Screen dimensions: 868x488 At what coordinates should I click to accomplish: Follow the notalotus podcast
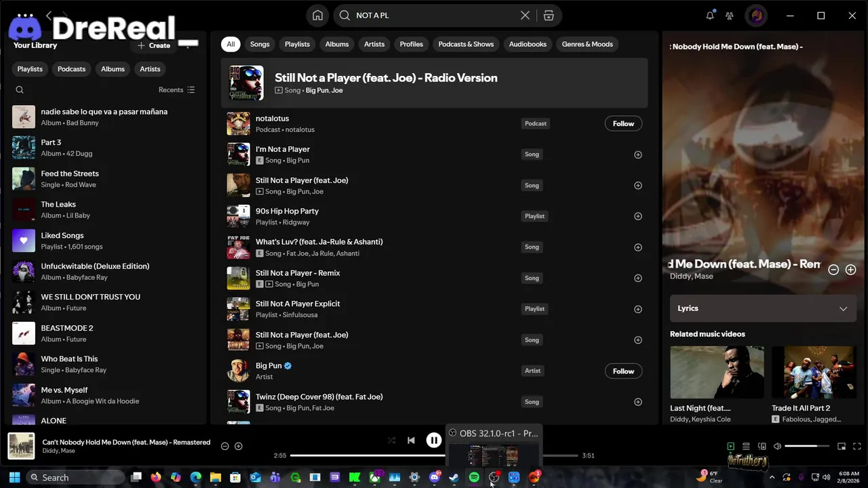[623, 123]
